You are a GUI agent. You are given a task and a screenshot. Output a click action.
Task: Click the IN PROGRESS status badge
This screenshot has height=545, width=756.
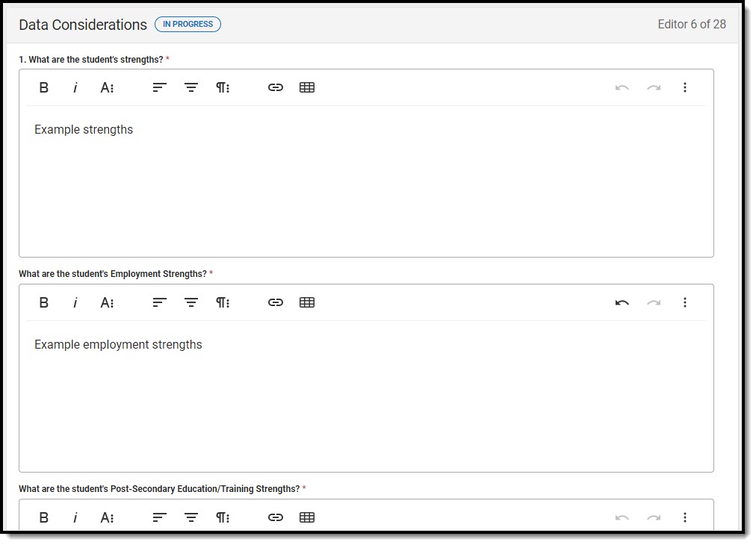[188, 24]
